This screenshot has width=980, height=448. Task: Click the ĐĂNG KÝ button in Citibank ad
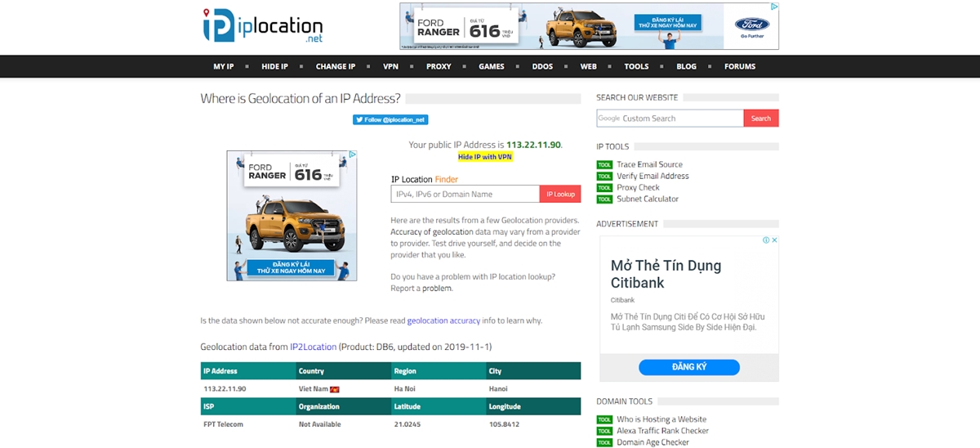(689, 367)
